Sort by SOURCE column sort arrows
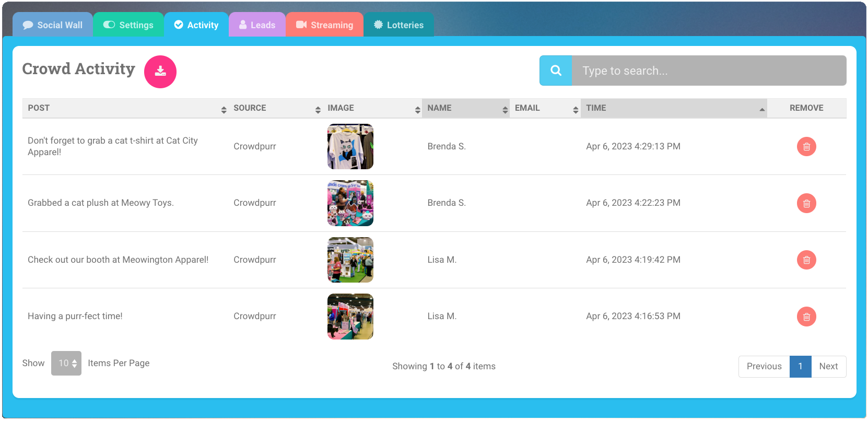 pos(318,110)
